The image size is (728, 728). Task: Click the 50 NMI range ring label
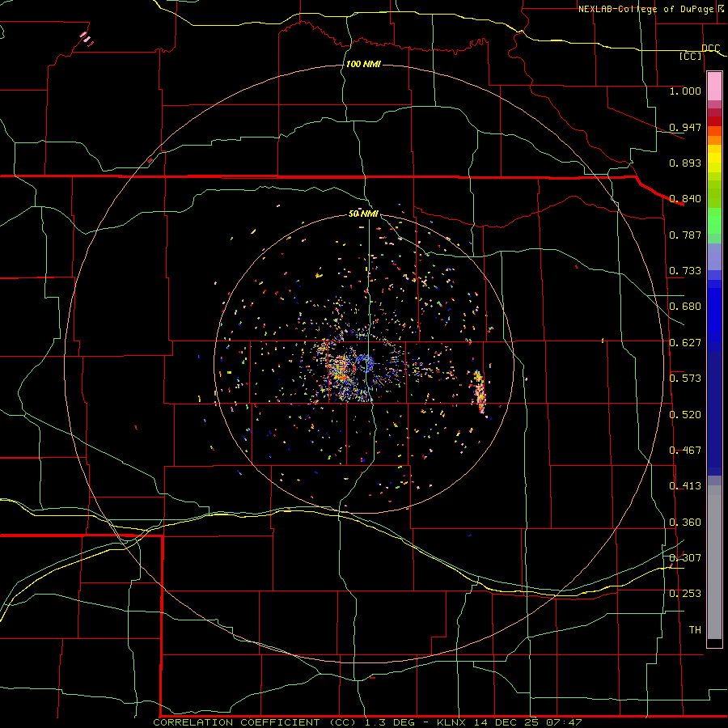pos(363,214)
